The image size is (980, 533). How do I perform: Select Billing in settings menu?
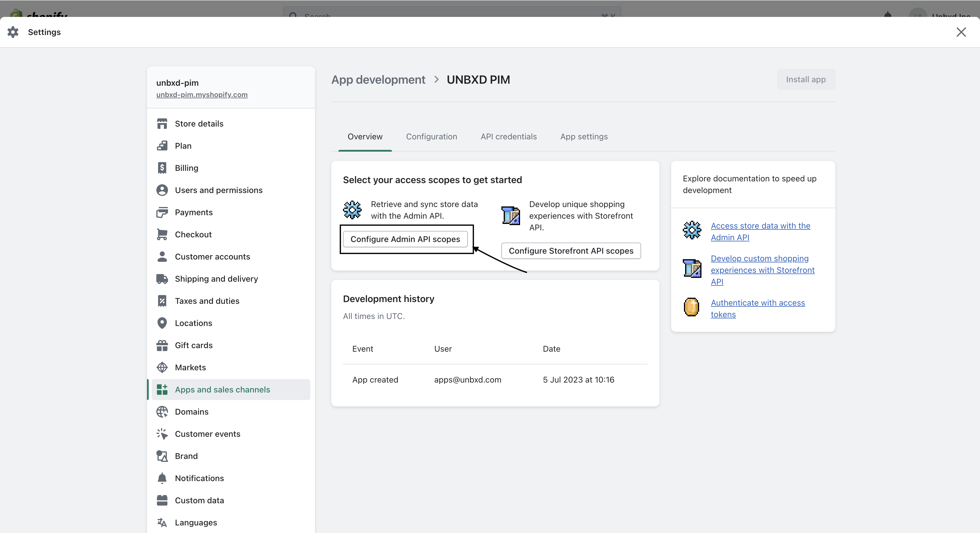pos(230,168)
